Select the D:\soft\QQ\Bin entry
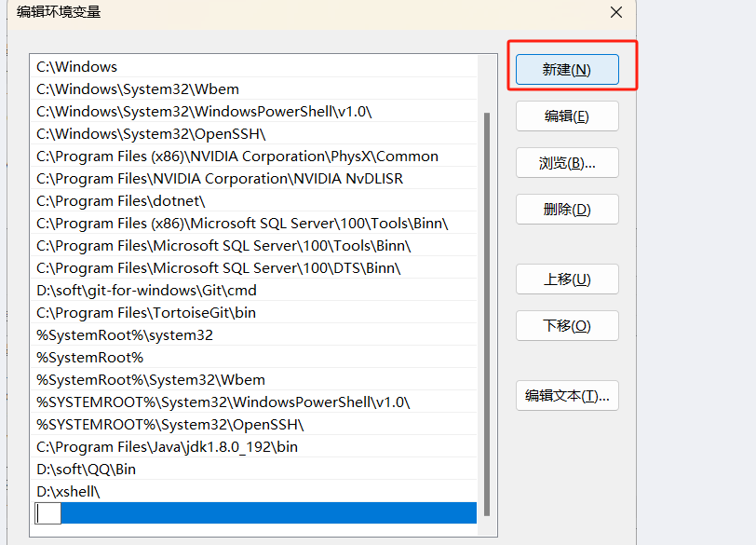This screenshot has width=756, height=545. (x=86, y=470)
